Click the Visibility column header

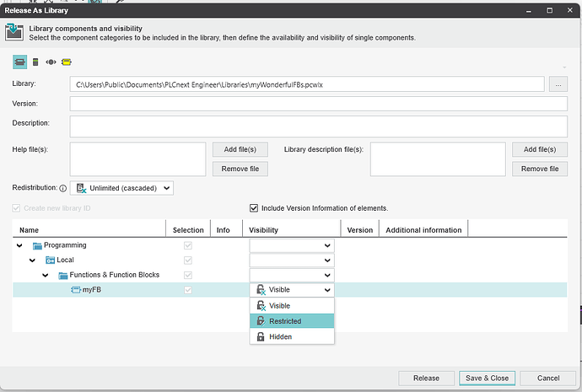(292, 230)
